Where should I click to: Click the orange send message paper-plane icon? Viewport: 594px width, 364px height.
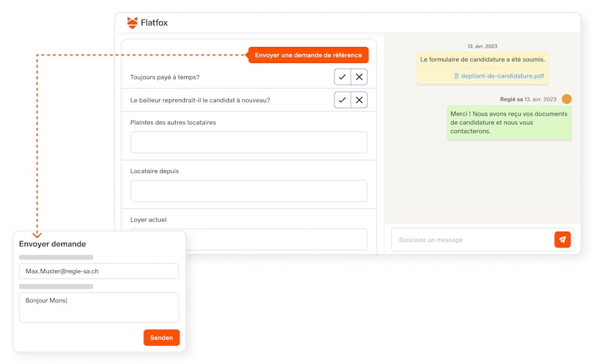point(562,240)
